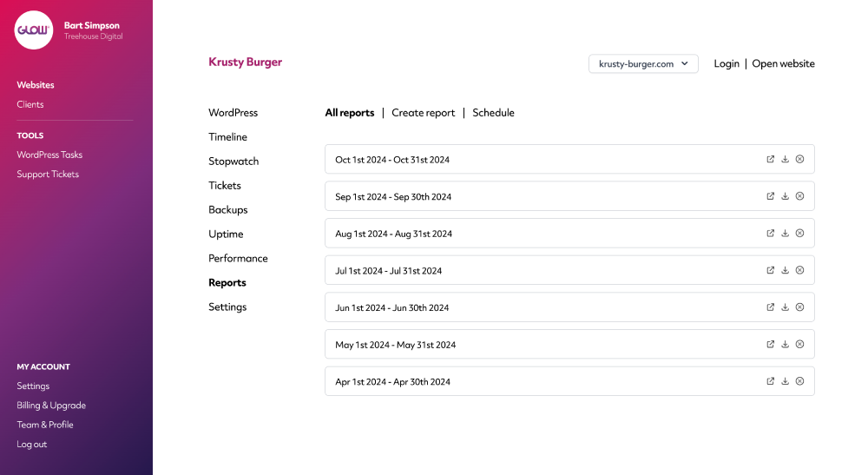Delete the Oct 1st 2024 report
Viewport: 868px width, 475px height.
pos(800,159)
